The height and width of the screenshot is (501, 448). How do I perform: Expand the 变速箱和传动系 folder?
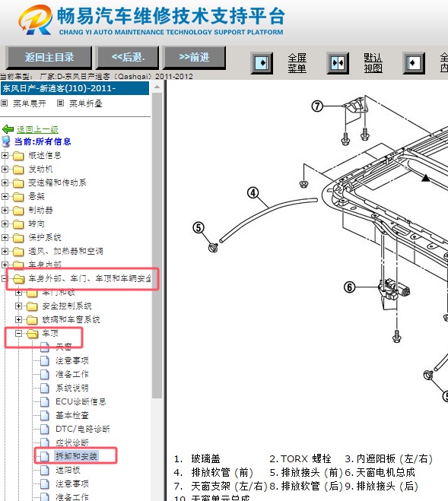pyautogui.click(x=5, y=182)
